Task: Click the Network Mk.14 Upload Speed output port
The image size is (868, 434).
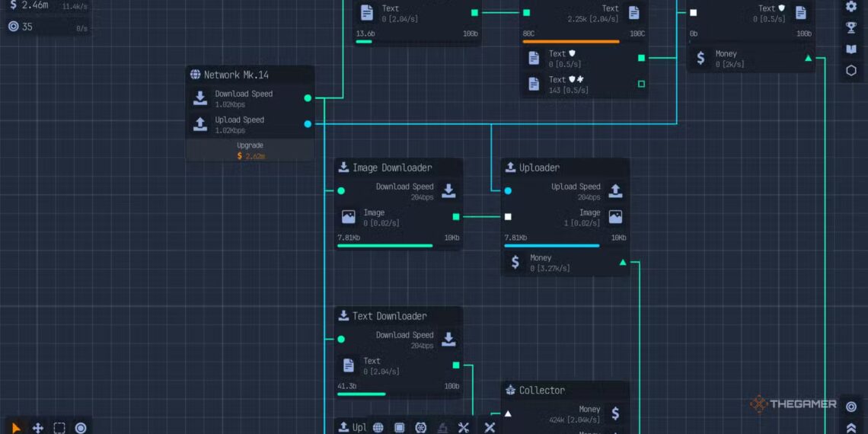Action: [x=308, y=124]
